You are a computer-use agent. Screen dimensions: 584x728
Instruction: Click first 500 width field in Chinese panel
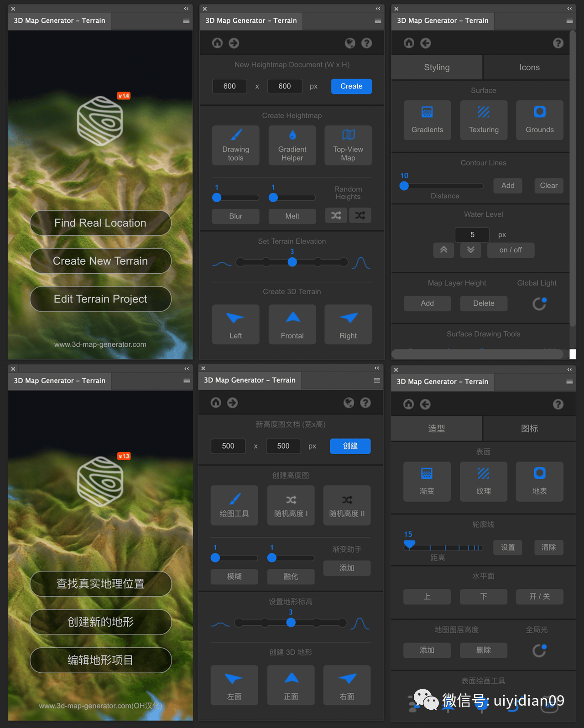click(x=228, y=446)
